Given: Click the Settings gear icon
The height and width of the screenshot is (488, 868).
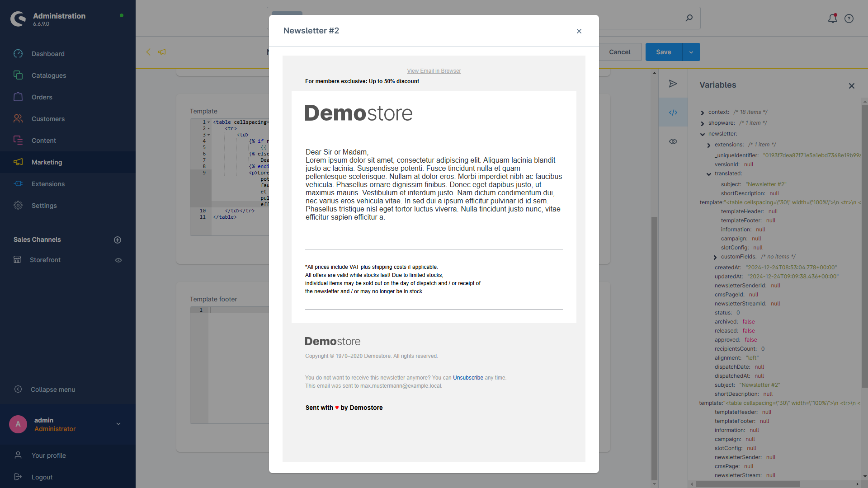Looking at the screenshot, I should pyautogui.click(x=18, y=205).
